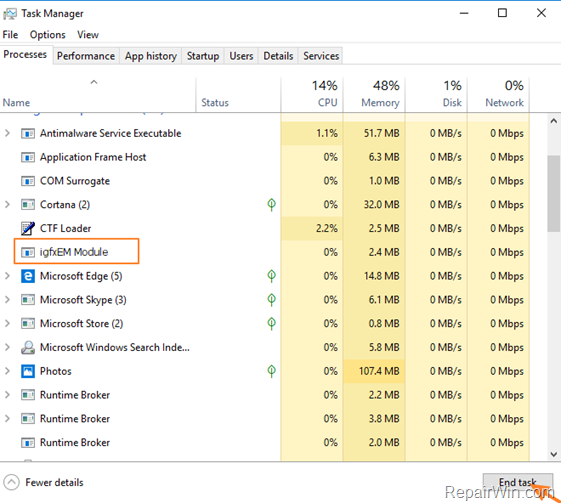
Task: Open the File menu
Action: click(10, 35)
